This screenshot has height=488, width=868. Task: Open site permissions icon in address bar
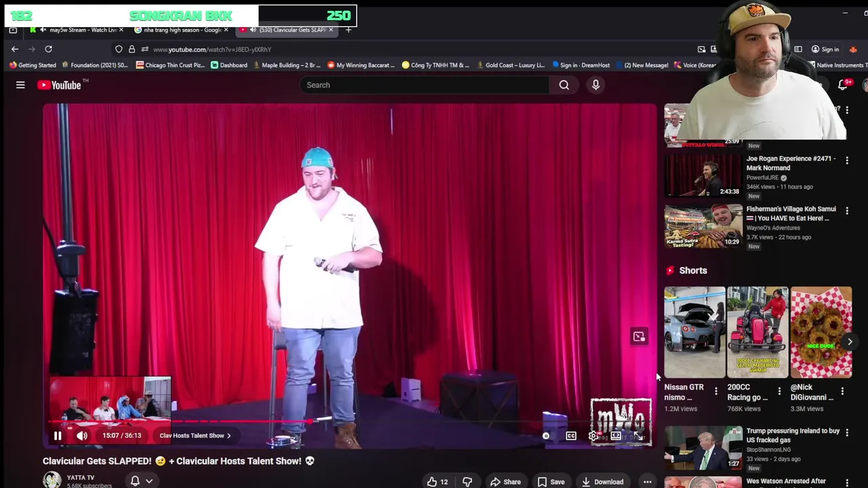[x=144, y=49]
